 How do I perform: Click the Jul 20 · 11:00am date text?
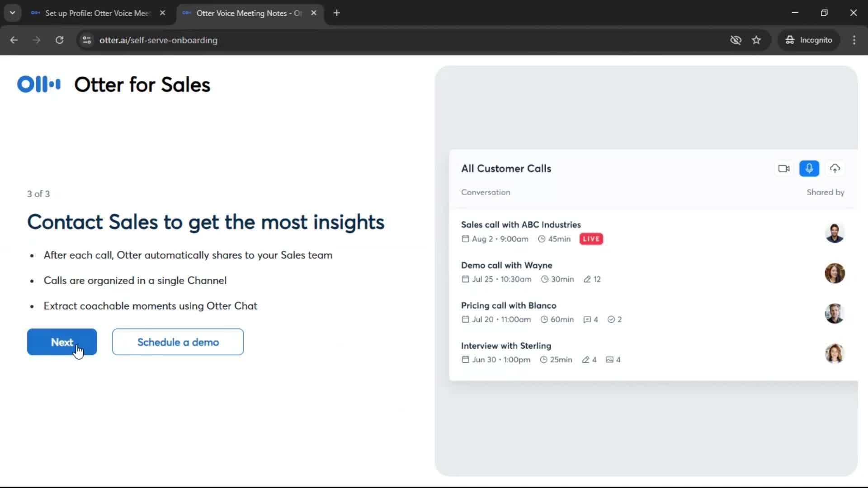point(501,319)
